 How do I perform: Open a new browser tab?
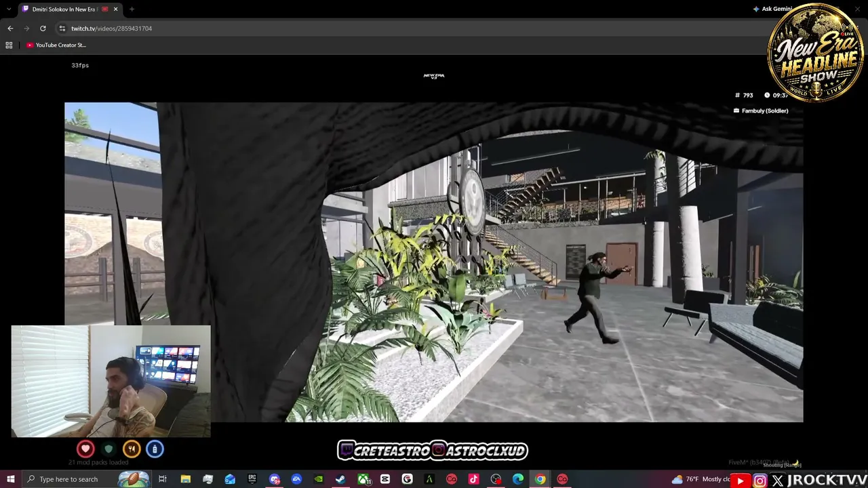132,9
